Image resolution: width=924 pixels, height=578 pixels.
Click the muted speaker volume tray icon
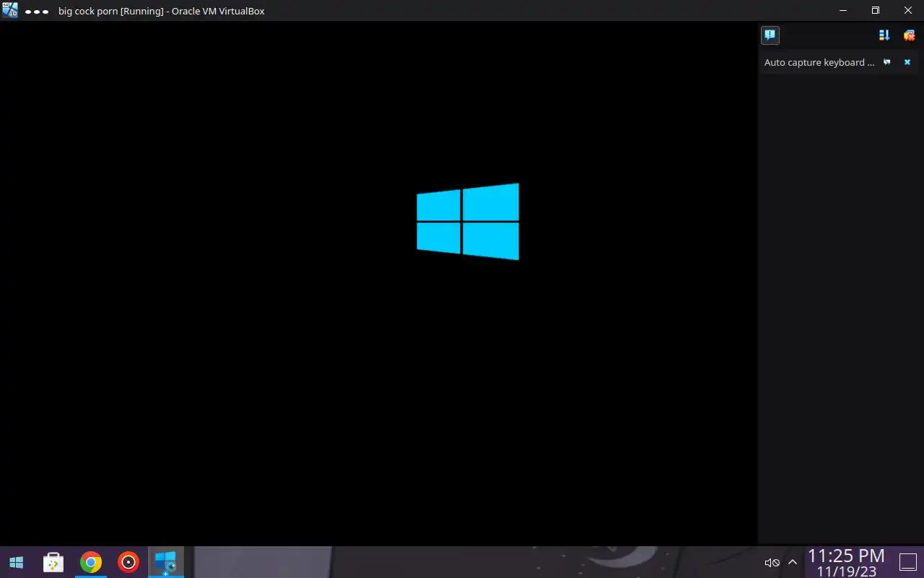pyautogui.click(x=772, y=563)
